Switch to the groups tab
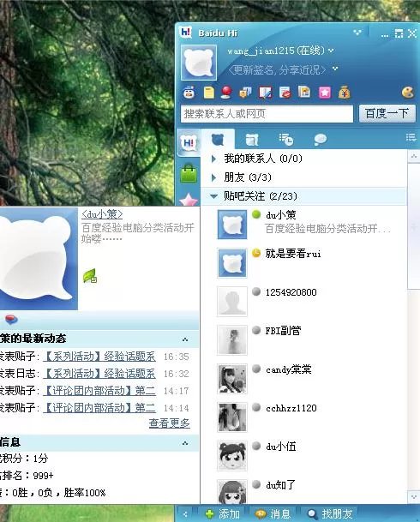The height and width of the screenshot is (522, 420). [x=252, y=140]
